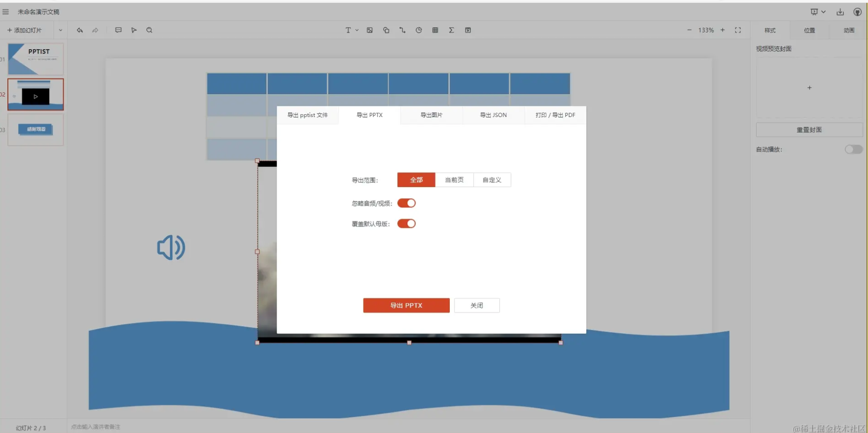Switch to the 打印 / 导出 PDF tab
Viewport: 868px width, 433px height.
tap(555, 115)
